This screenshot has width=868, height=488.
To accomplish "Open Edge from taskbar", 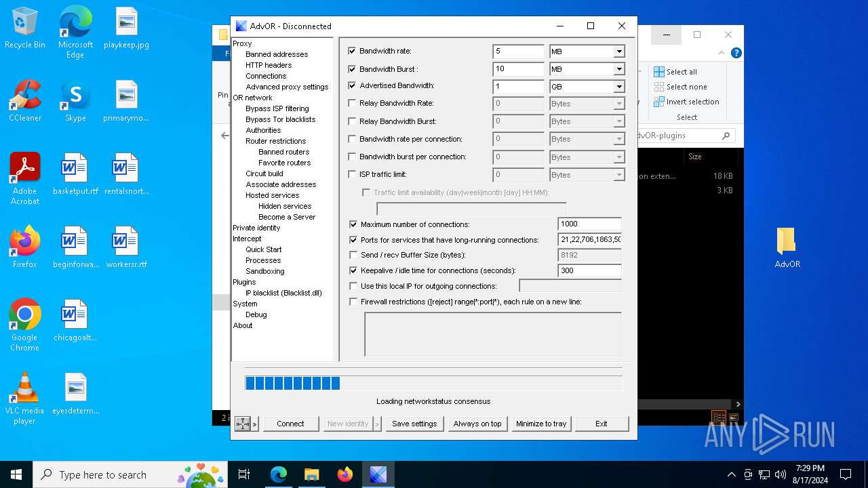I will (279, 474).
